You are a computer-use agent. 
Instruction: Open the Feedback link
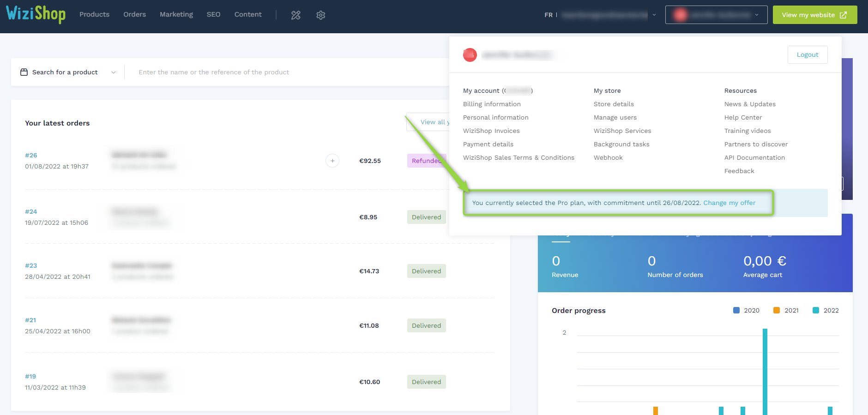coord(739,171)
